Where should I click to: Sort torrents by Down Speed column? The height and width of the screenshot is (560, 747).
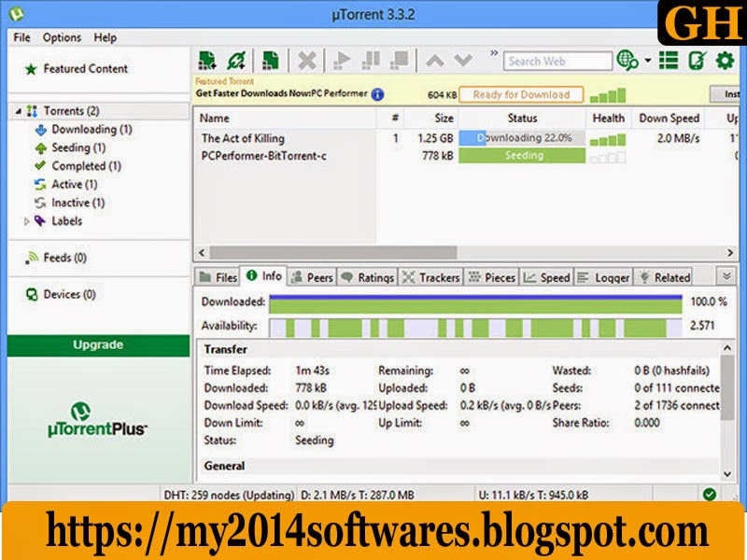pos(669,119)
